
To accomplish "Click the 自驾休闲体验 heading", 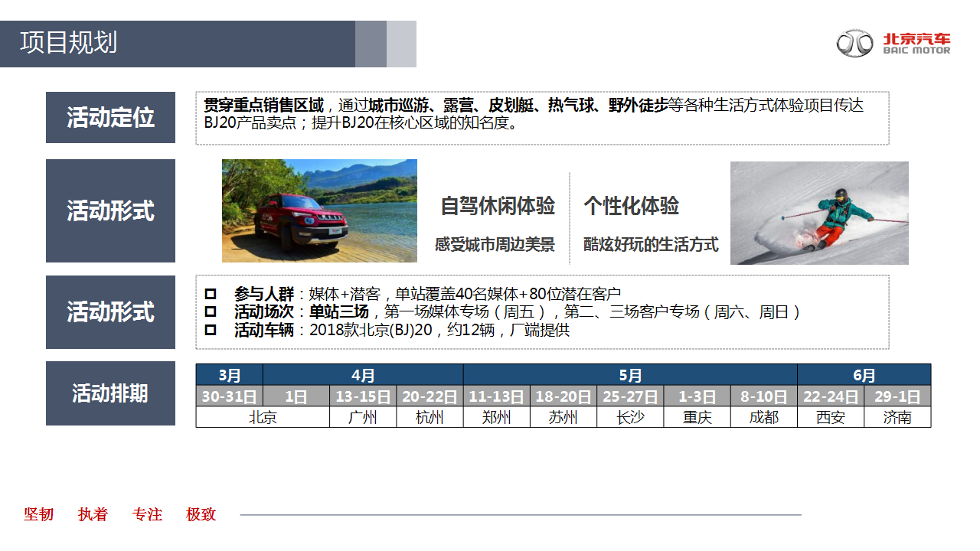I will click(x=498, y=206).
